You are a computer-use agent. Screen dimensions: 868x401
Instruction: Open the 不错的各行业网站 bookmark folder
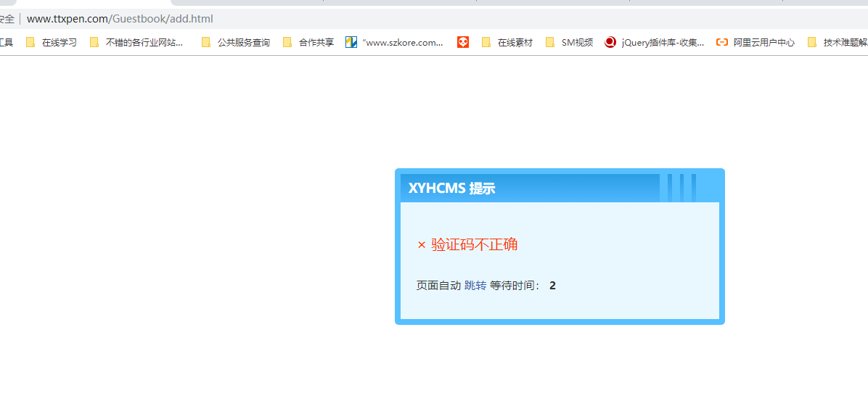coord(136,43)
